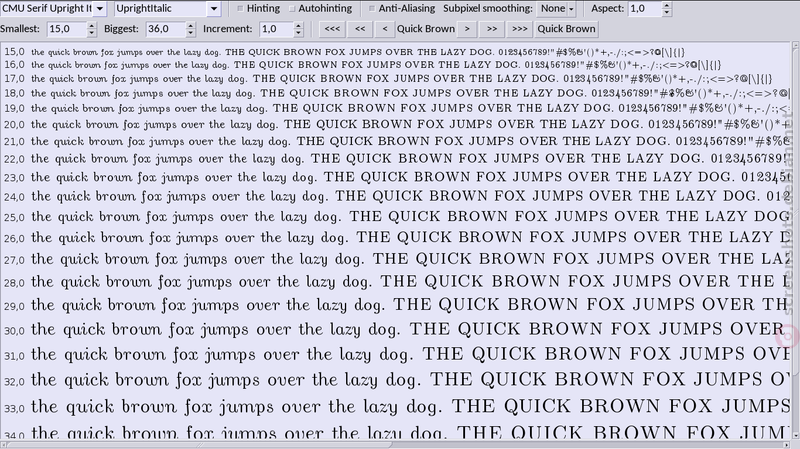The width and height of the screenshot is (800, 449).
Task: Click the << double-back button
Action: tap(360, 29)
